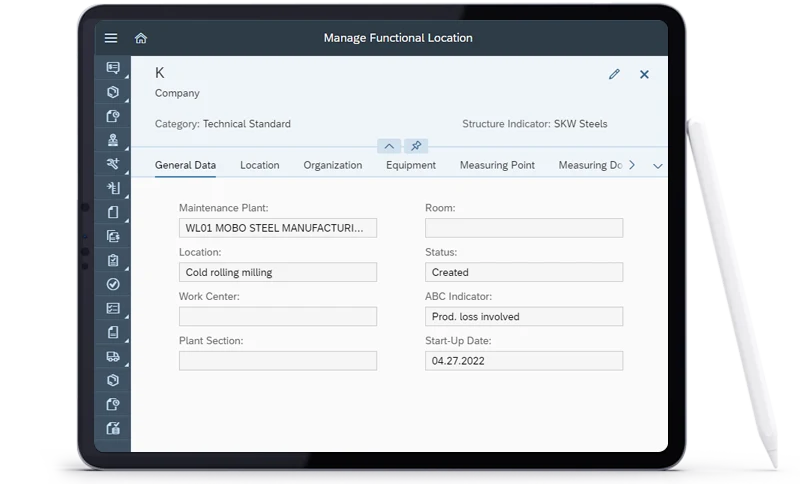Show more tabs with the right arrow

pos(632,165)
